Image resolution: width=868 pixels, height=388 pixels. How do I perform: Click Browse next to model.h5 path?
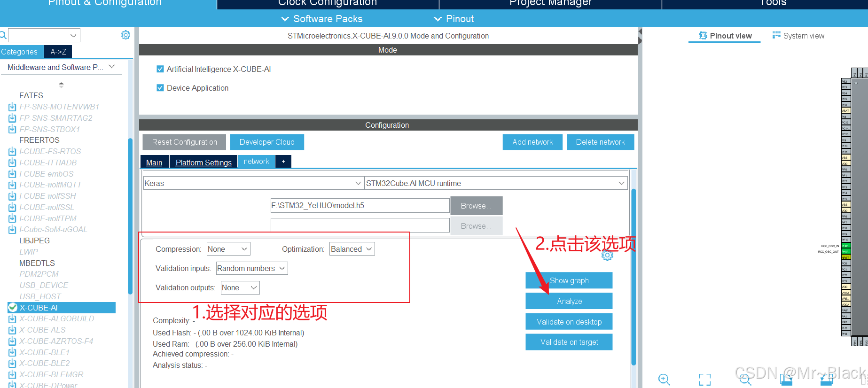(476, 206)
